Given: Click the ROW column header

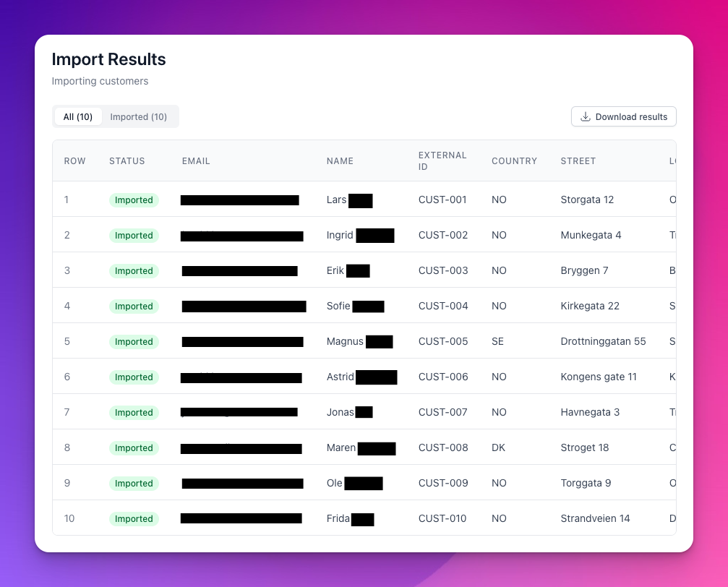Looking at the screenshot, I should coord(74,160).
